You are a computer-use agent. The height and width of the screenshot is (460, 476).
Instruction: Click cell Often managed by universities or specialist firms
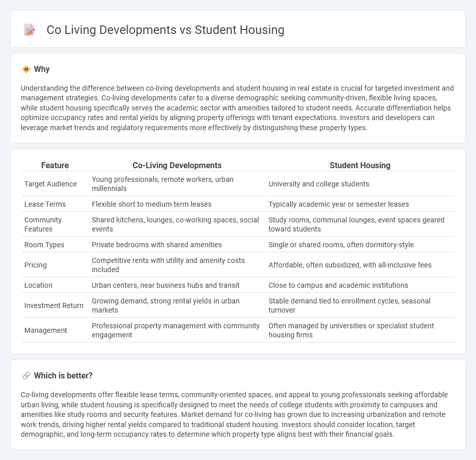pyautogui.click(x=360, y=330)
